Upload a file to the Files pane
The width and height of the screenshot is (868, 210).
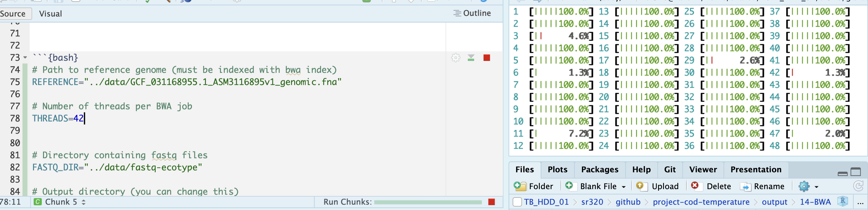(657, 186)
